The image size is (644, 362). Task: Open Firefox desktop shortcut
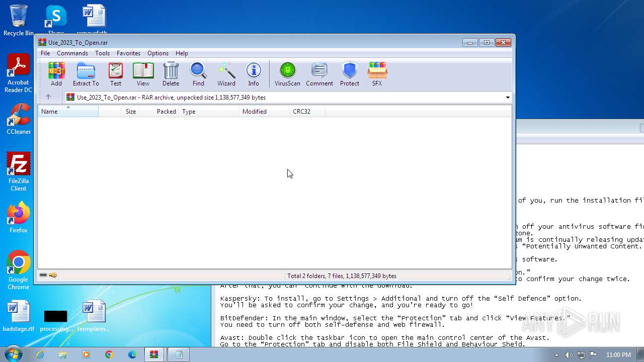coord(19,218)
